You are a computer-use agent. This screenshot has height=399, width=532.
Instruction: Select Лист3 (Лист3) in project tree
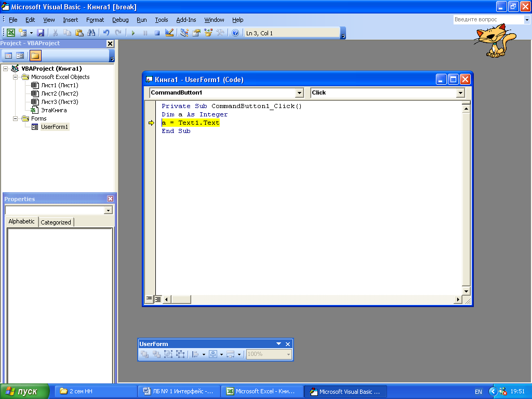tap(59, 102)
